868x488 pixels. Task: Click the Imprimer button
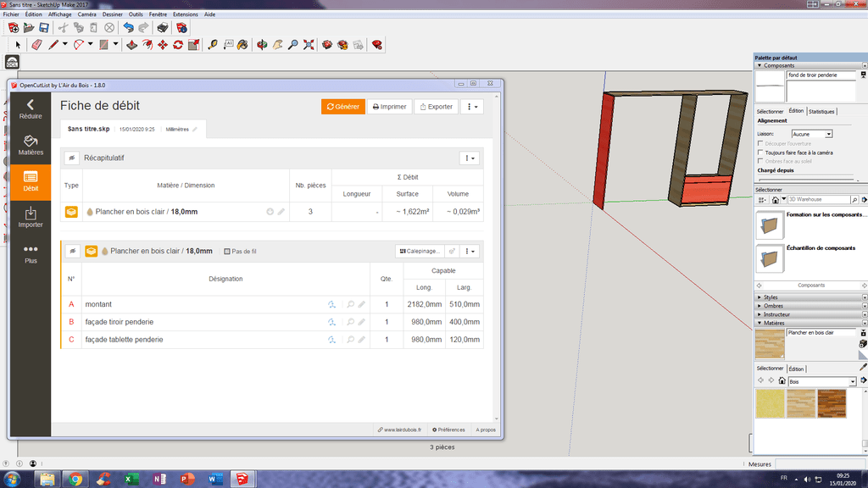click(390, 107)
